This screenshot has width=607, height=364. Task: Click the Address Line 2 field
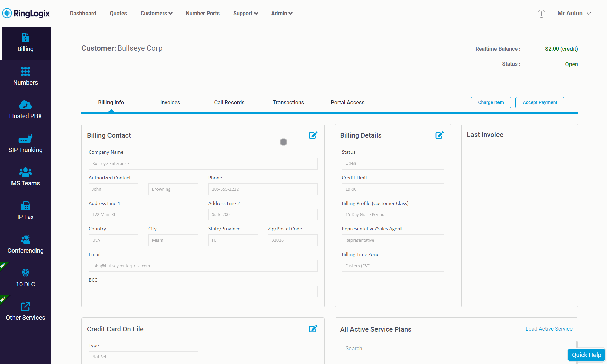pos(263,215)
